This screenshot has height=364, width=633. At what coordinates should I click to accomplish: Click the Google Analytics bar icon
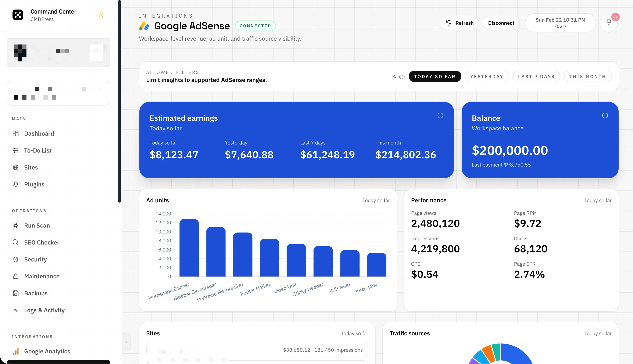(x=16, y=351)
